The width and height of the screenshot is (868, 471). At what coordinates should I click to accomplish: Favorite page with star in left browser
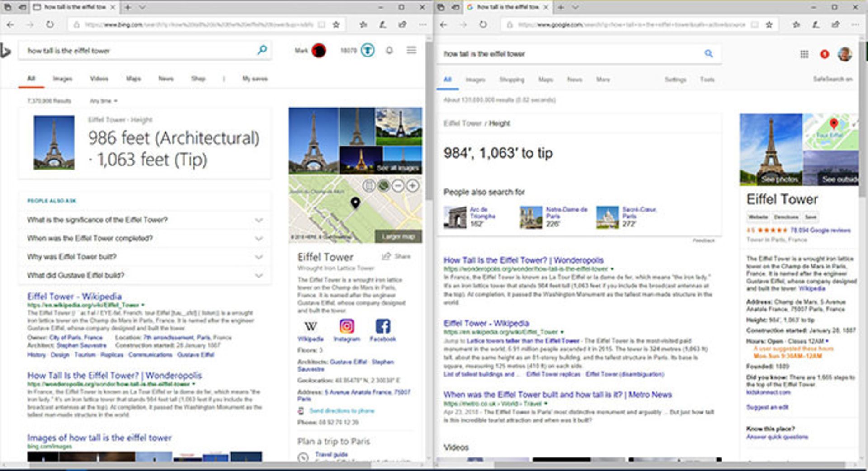point(336,25)
